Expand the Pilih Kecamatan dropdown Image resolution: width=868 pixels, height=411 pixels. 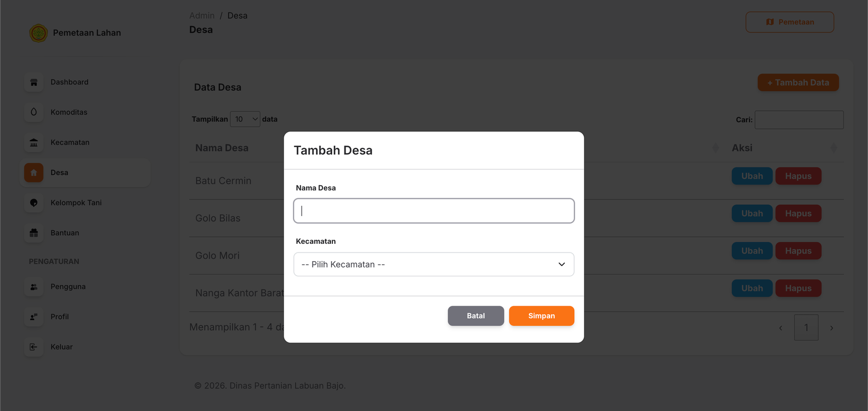(434, 264)
